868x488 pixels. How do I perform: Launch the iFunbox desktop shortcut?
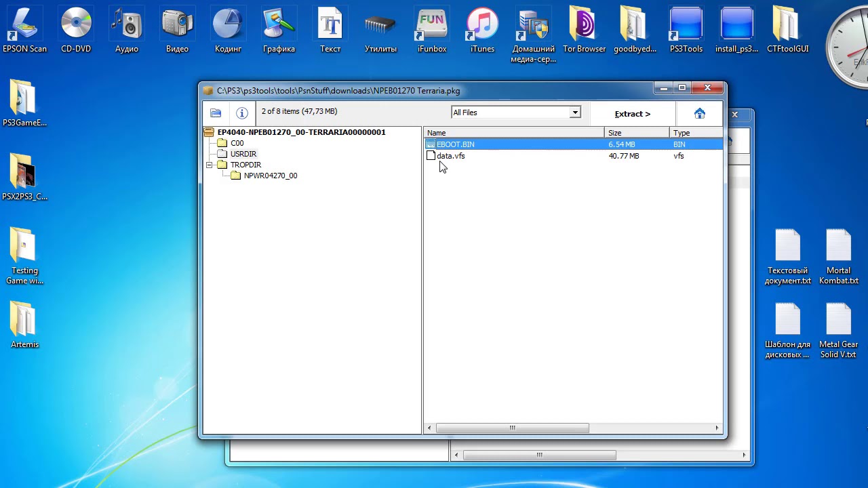coord(432,30)
